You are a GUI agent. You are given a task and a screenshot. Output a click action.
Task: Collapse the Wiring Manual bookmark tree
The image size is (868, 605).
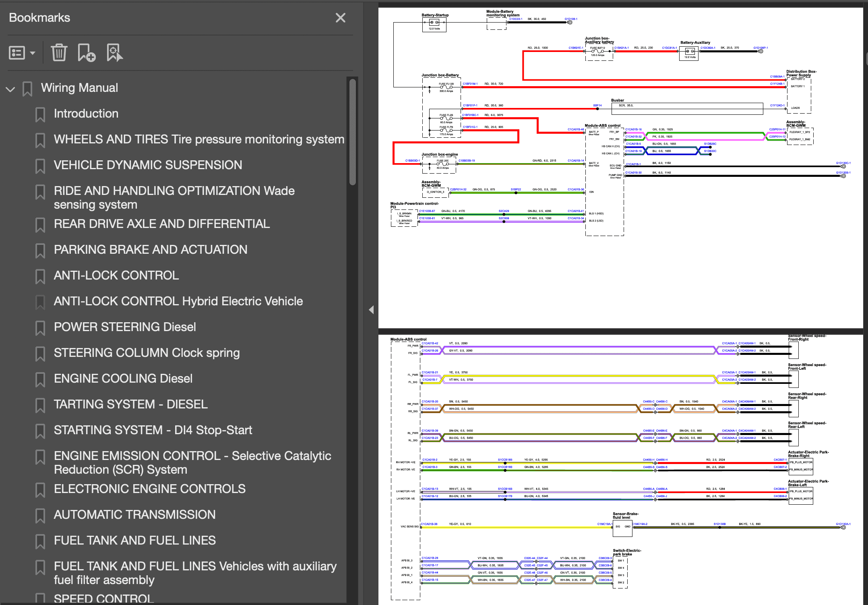[x=11, y=89]
